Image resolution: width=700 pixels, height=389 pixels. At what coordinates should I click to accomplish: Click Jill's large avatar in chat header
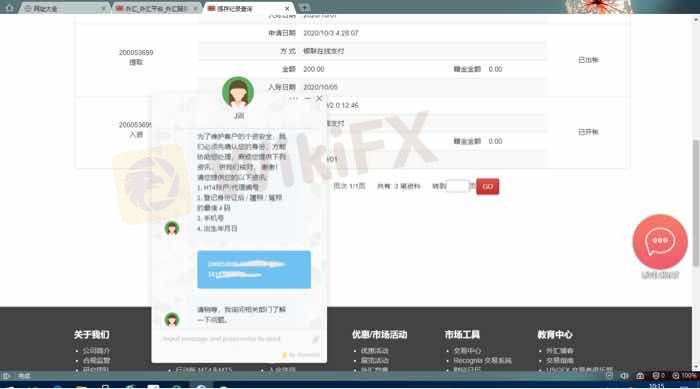[x=238, y=92]
